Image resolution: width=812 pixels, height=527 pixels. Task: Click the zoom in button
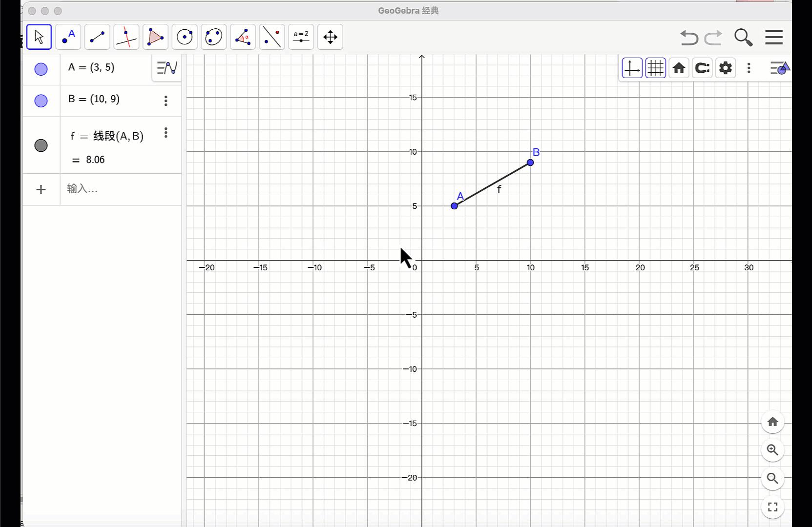(x=772, y=450)
